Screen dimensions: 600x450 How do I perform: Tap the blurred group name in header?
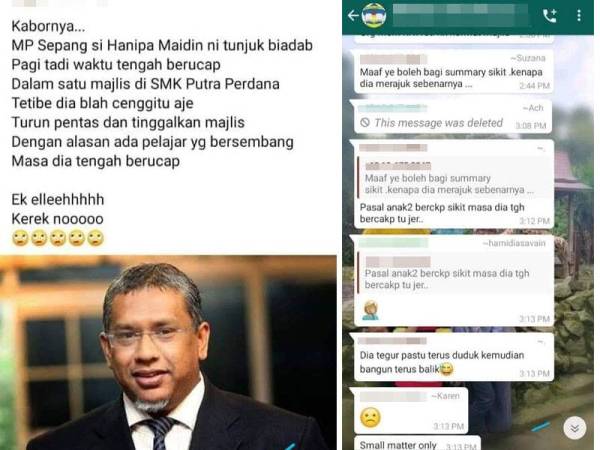[x=461, y=15]
